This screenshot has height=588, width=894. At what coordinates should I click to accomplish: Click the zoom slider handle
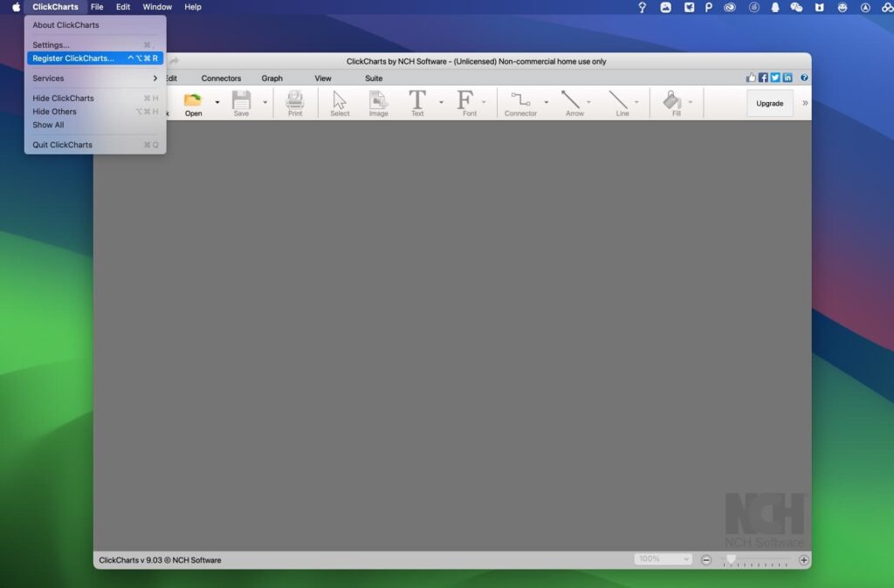[731, 558]
